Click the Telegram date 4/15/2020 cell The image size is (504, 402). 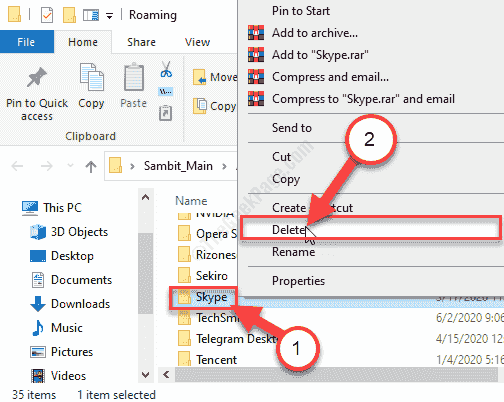click(470, 339)
